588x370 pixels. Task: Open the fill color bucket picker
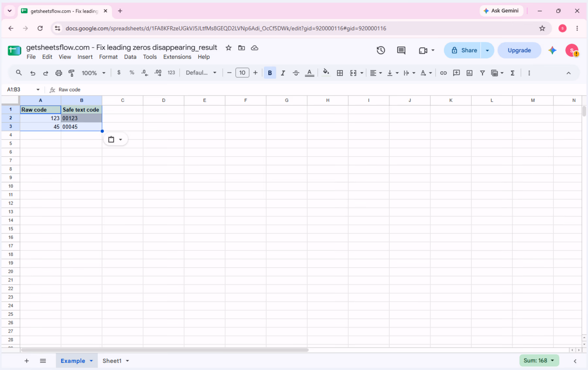(326, 73)
